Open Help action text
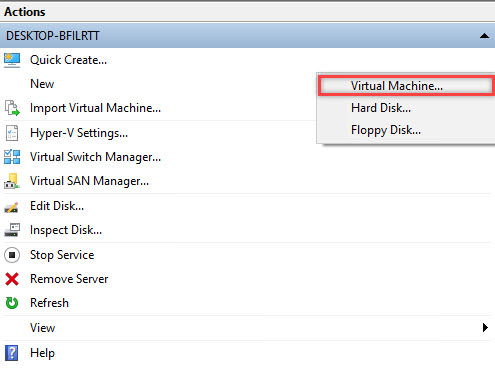Screen dimensions: 495x370 coord(42,353)
